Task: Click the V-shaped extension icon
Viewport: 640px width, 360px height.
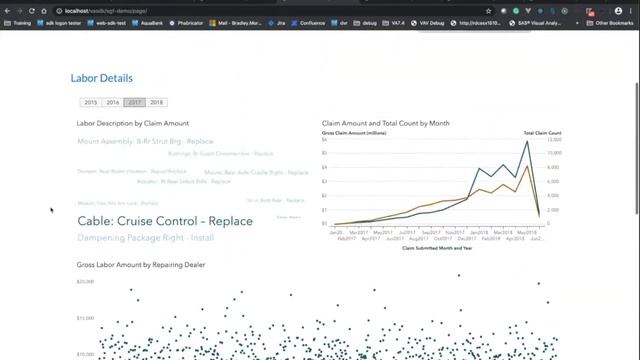Action: (528, 11)
